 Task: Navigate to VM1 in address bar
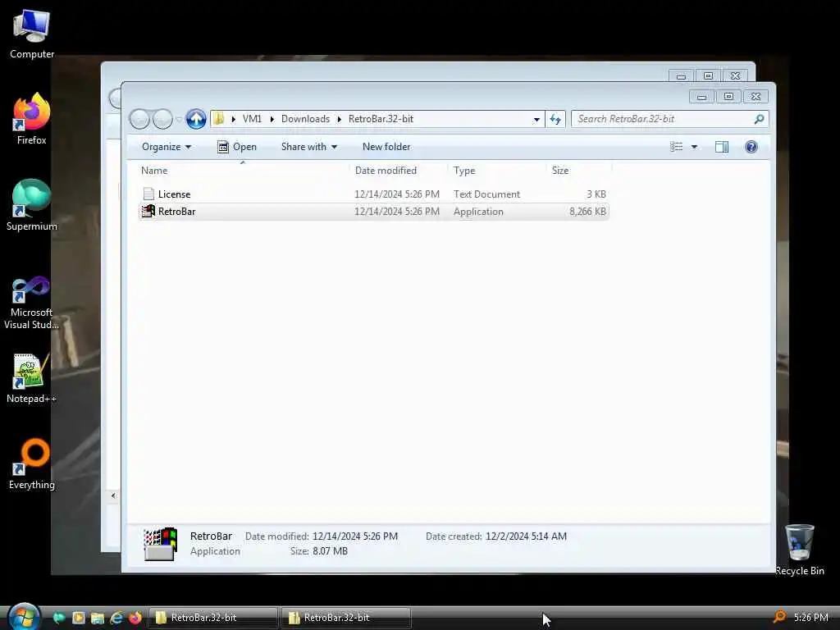point(252,119)
